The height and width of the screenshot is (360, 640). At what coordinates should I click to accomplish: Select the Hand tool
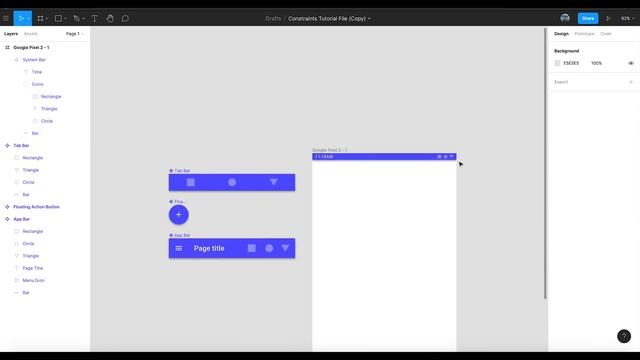[x=110, y=18]
